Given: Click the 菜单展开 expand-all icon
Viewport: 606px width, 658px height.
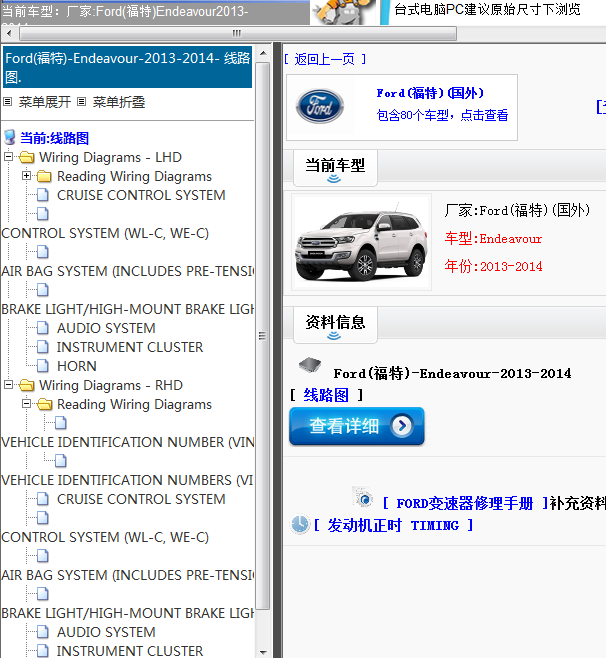Looking at the screenshot, I should coord(8,102).
